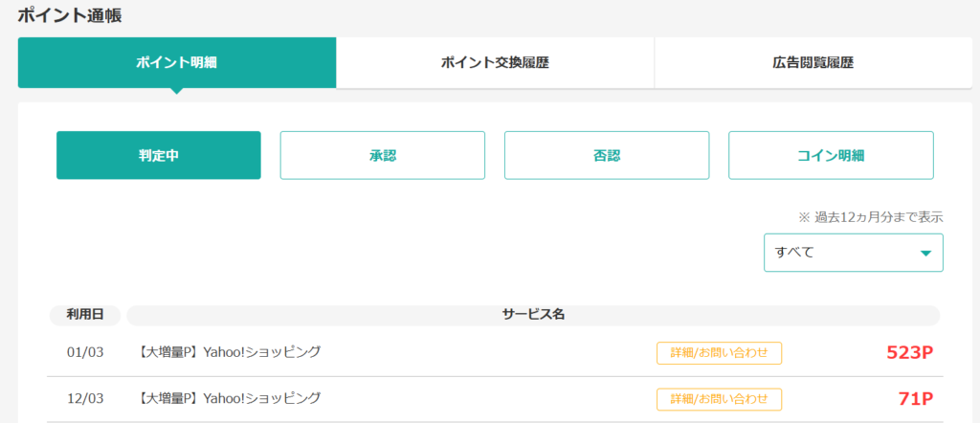This screenshot has width=980, height=423.
Task: Switch to the ポイント明細 tab
Action: coord(176,63)
